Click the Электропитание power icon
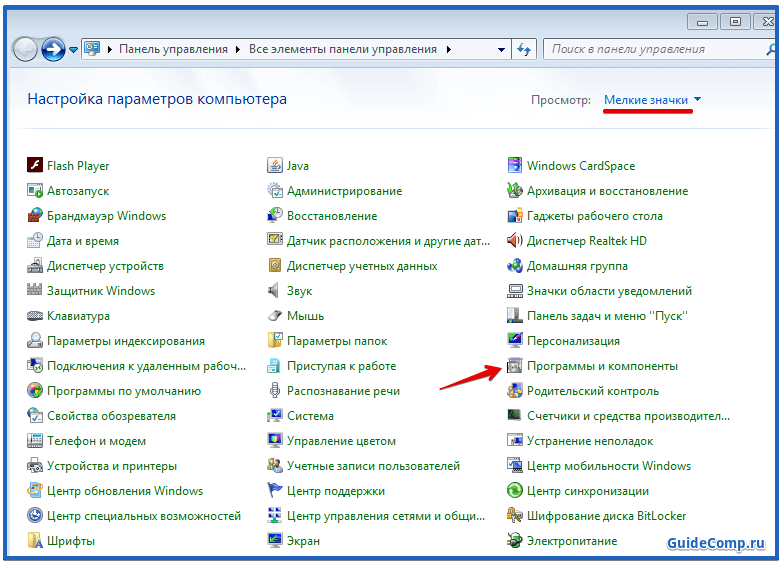The height and width of the screenshot is (564, 784). [514, 540]
